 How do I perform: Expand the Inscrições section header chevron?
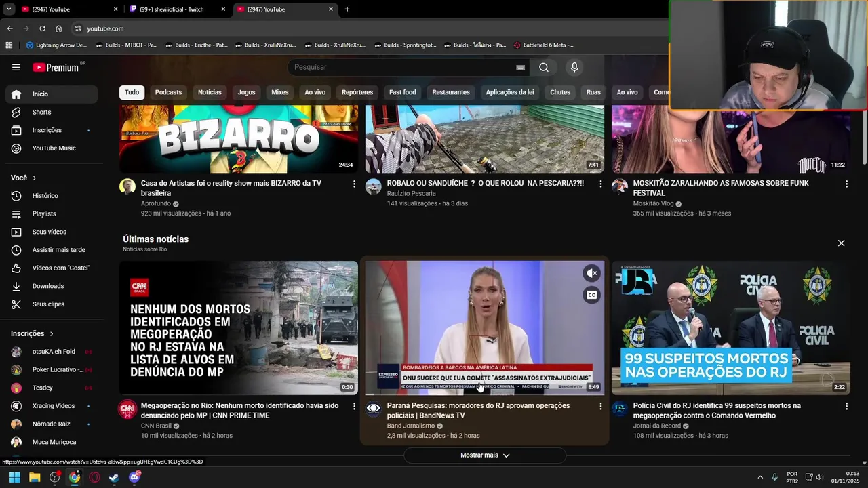click(x=51, y=333)
